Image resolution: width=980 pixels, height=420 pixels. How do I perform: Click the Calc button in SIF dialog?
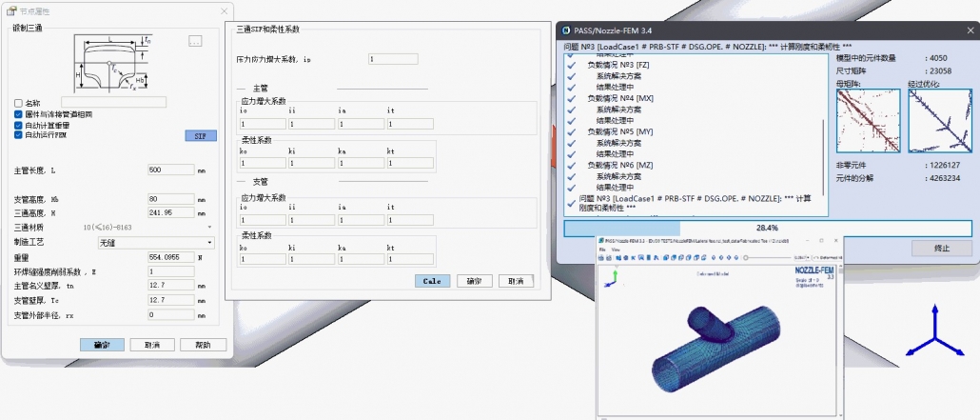click(433, 281)
